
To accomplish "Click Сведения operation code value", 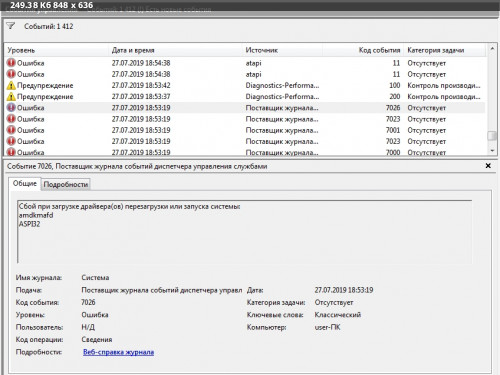I will point(97,340).
